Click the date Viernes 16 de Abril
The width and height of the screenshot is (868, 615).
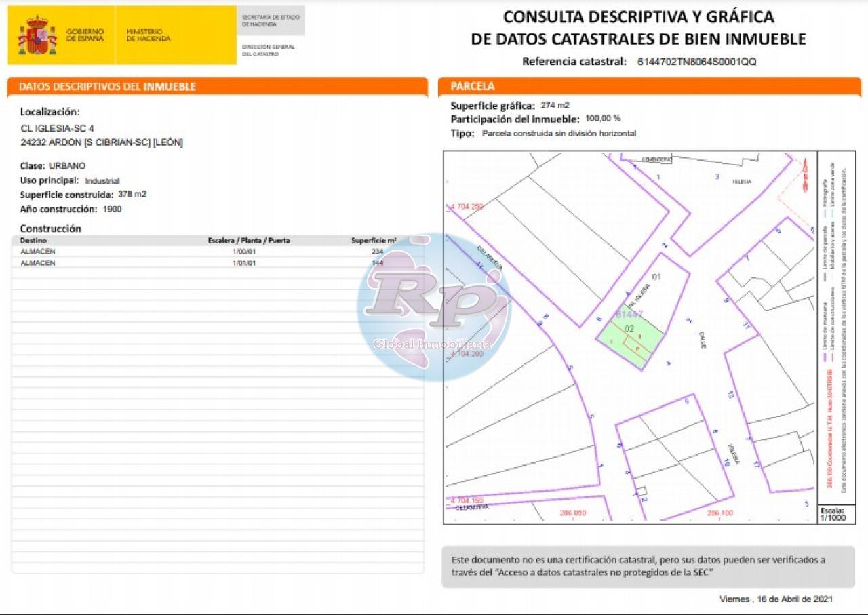776,599
